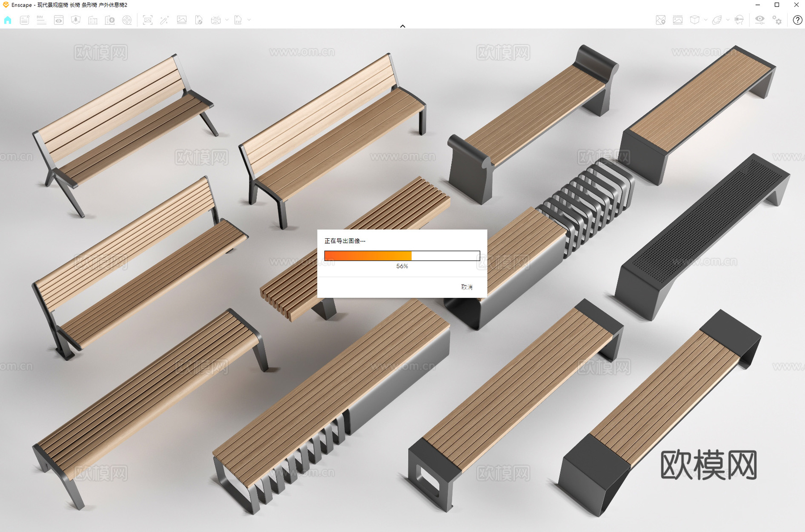Click the screenshot capture icon

(x=148, y=20)
